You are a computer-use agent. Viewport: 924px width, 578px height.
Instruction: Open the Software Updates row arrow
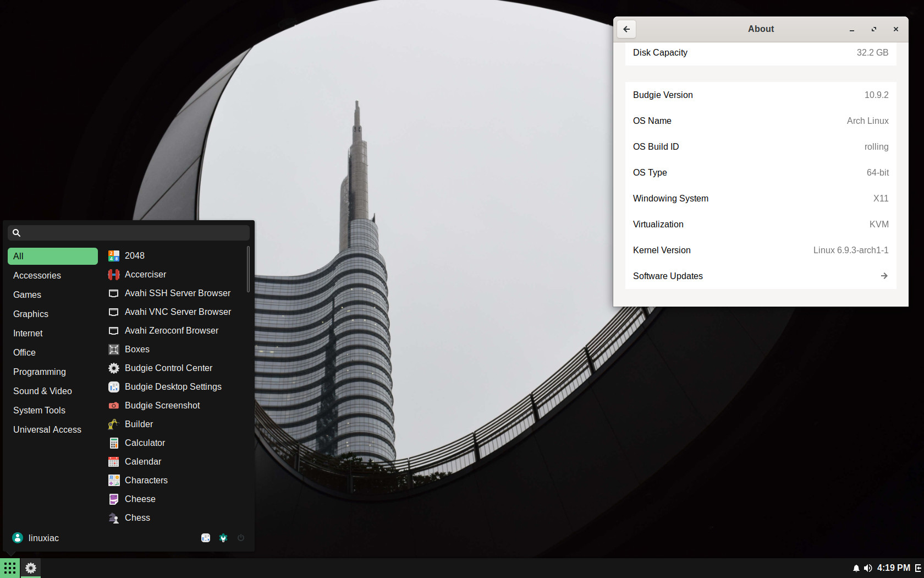point(884,276)
